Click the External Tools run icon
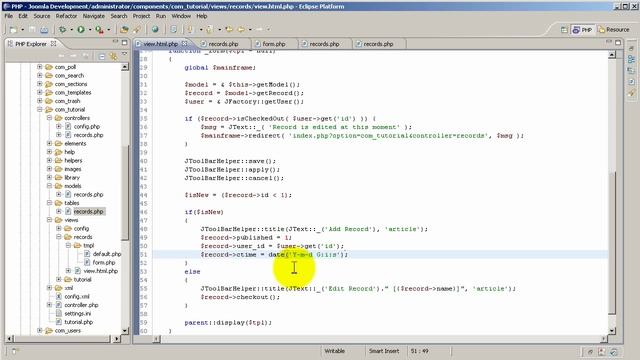This screenshot has width=640, height=360. click(x=99, y=29)
